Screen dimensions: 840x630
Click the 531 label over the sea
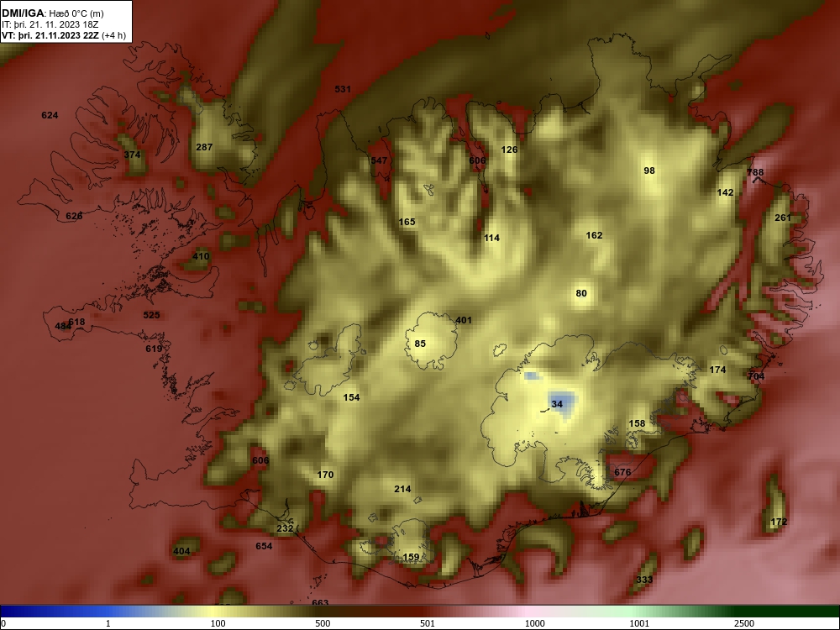[343, 90]
